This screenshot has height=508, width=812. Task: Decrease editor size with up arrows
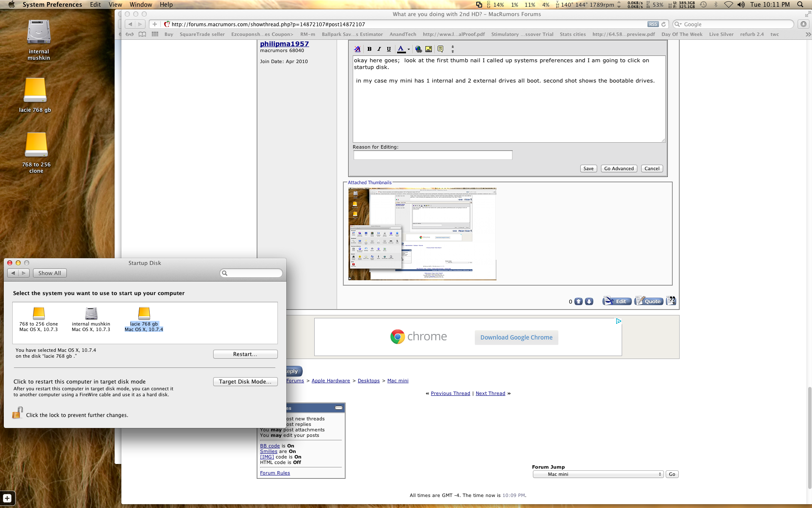click(453, 47)
